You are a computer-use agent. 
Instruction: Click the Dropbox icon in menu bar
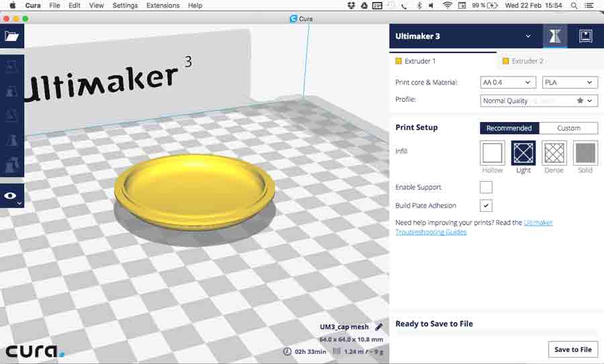[x=350, y=5]
